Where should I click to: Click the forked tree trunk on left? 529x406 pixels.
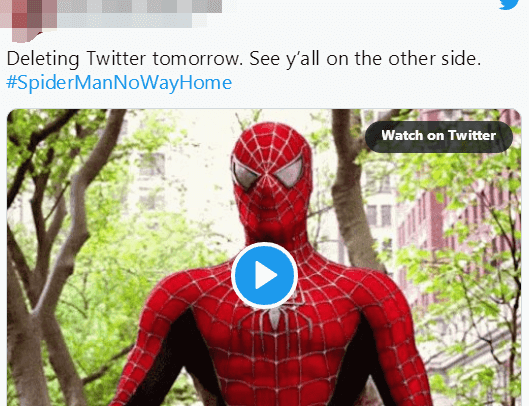click(67, 236)
